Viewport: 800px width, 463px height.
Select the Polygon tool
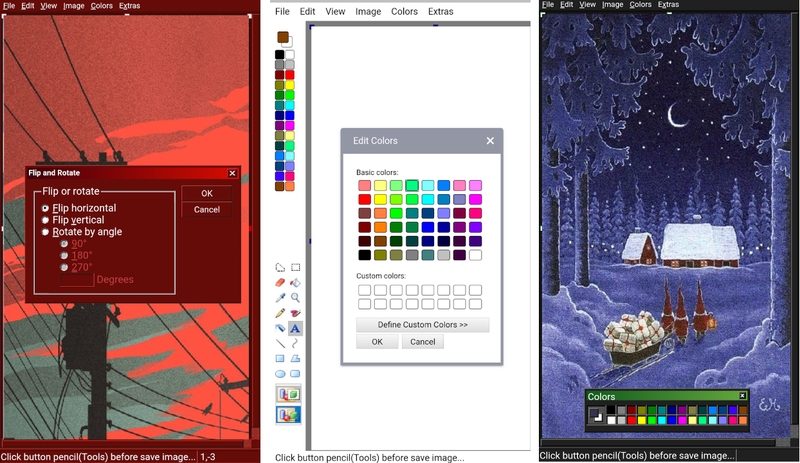point(295,358)
